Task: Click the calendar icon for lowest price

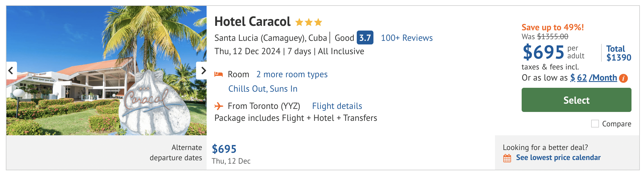Action: [507, 158]
